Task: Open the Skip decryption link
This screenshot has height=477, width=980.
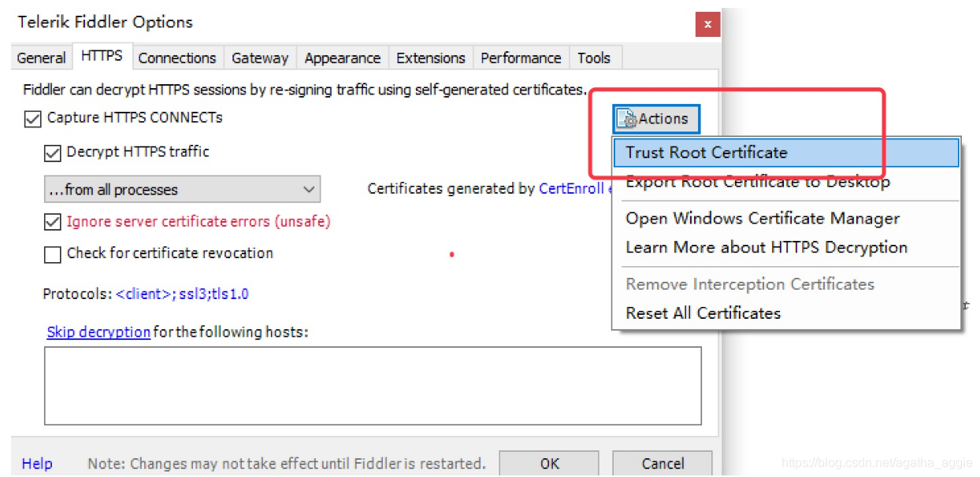Action: [98, 332]
